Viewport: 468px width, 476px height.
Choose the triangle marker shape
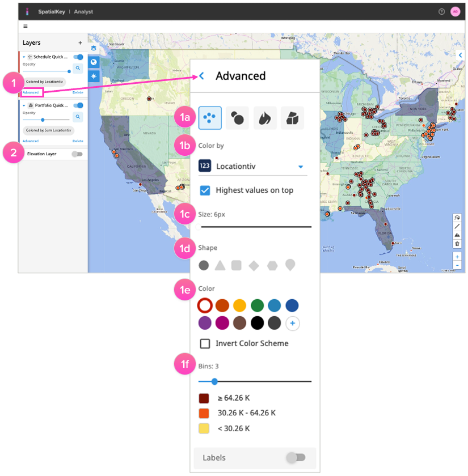point(220,265)
